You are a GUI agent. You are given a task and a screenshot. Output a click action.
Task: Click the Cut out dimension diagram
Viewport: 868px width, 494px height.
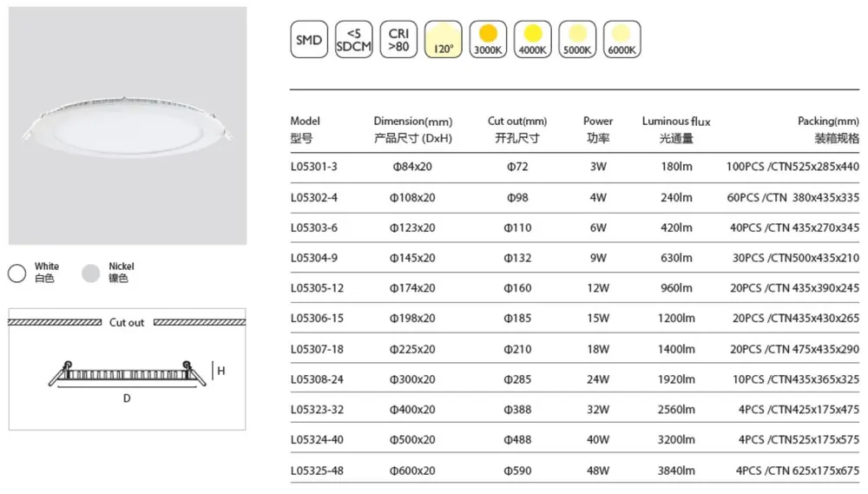(x=128, y=369)
